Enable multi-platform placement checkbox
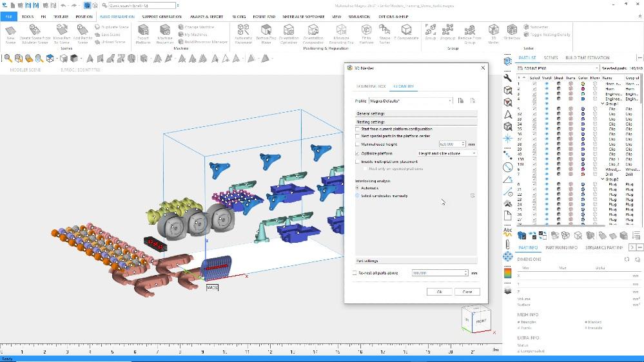 (358, 162)
